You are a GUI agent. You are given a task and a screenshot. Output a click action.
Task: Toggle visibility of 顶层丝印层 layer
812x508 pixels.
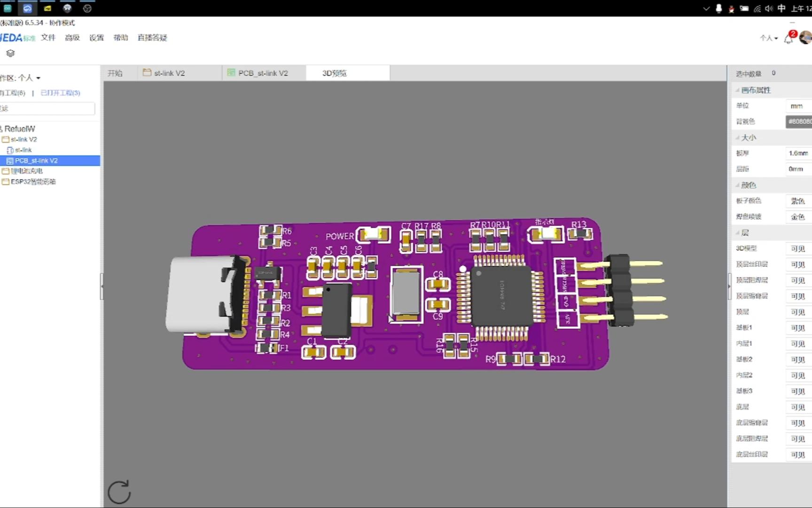click(x=798, y=264)
